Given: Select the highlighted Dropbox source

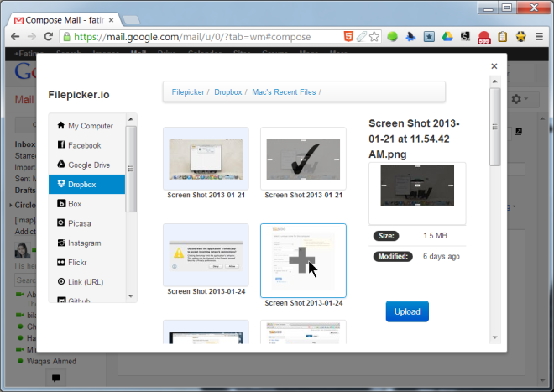Looking at the screenshot, I should click(x=87, y=184).
